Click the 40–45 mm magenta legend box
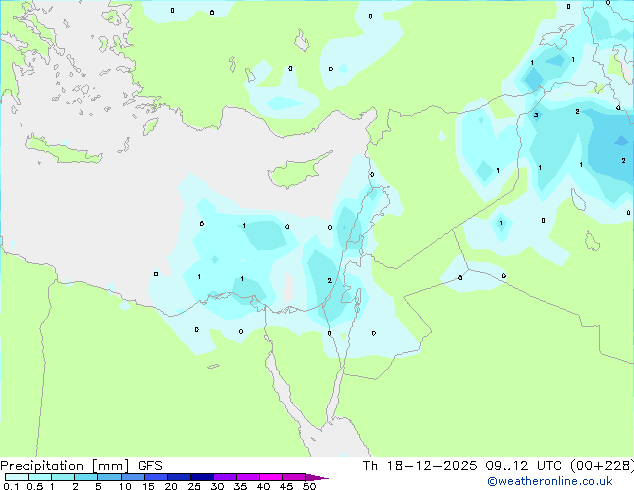This screenshot has width=634, height=490. tap(271, 477)
